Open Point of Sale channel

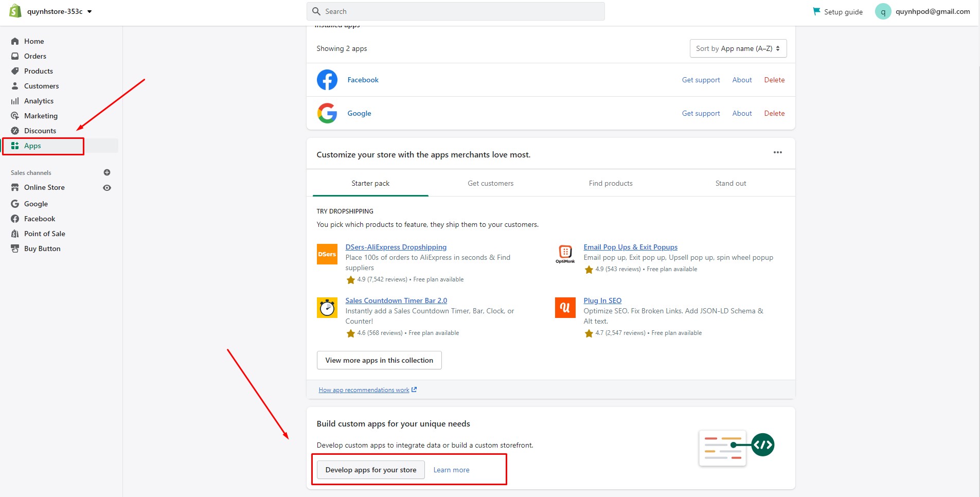click(45, 234)
